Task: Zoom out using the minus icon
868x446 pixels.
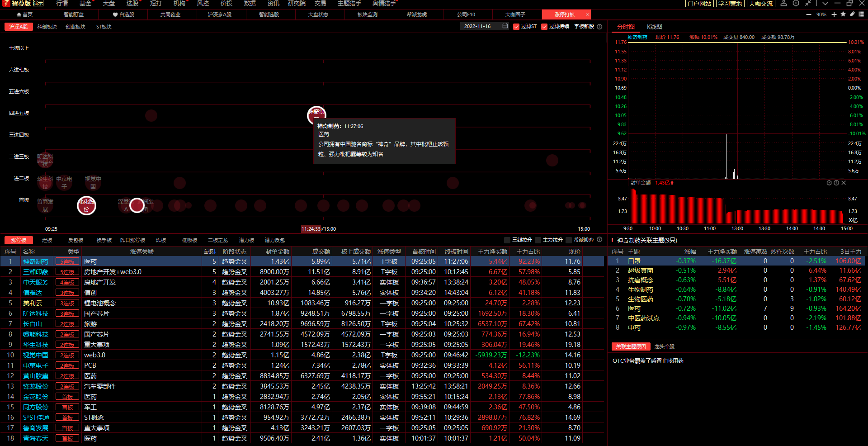Action: pos(809,14)
